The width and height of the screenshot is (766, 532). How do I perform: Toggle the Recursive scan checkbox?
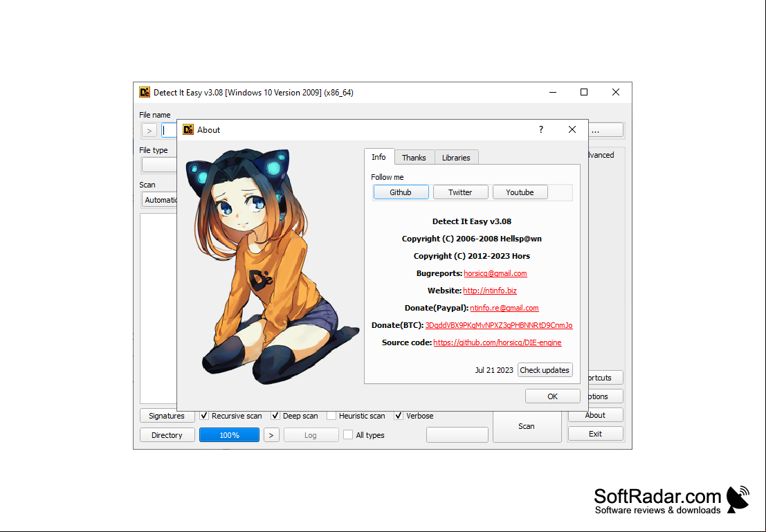pos(204,416)
